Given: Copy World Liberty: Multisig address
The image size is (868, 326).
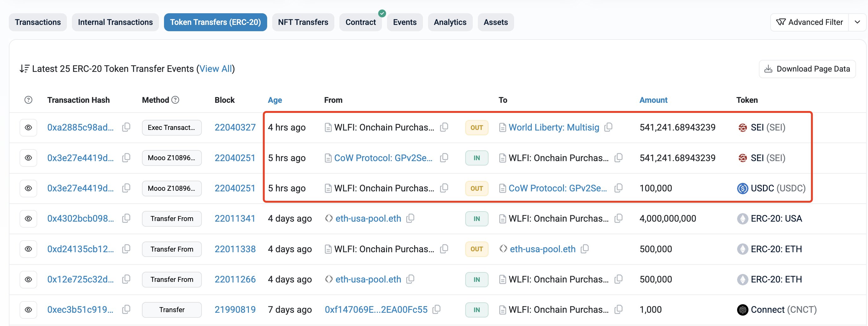Looking at the screenshot, I should click(x=608, y=127).
